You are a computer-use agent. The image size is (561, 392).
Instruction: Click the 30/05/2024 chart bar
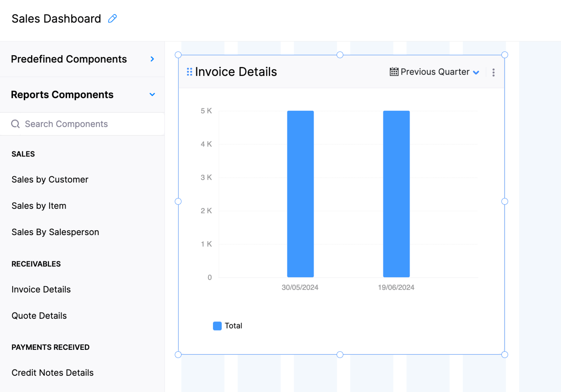pyautogui.click(x=300, y=194)
